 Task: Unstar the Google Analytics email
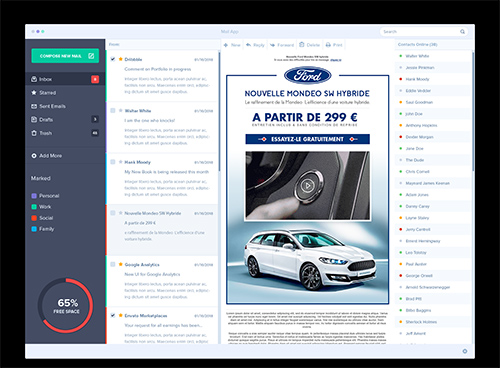[x=121, y=264]
